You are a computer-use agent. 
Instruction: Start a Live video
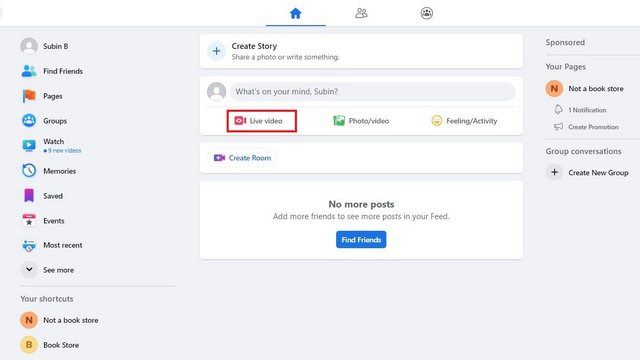pyautogui.click(x=262, y=121)
